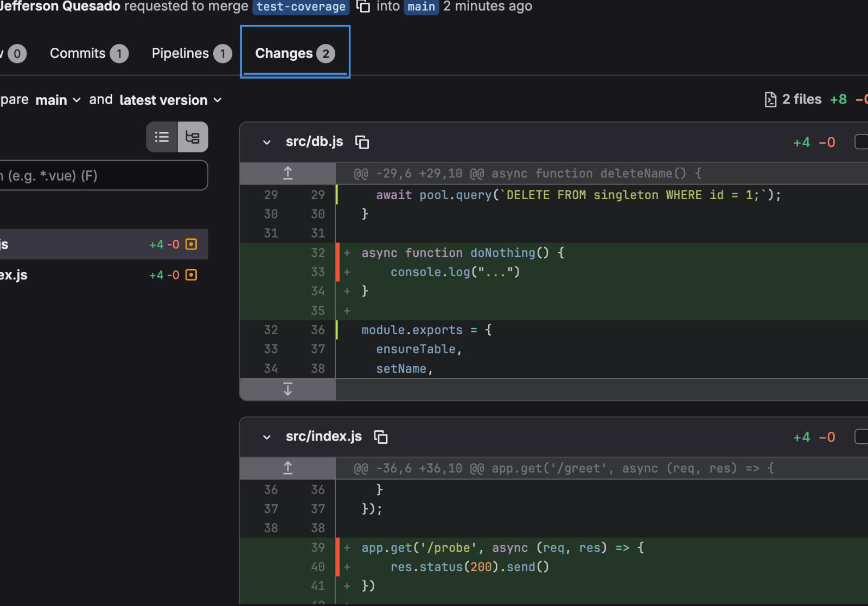The height and width of the screenshot is (606, 868).
Task: Mark src/index.js as viewed
Action: [x=861, y=437]
